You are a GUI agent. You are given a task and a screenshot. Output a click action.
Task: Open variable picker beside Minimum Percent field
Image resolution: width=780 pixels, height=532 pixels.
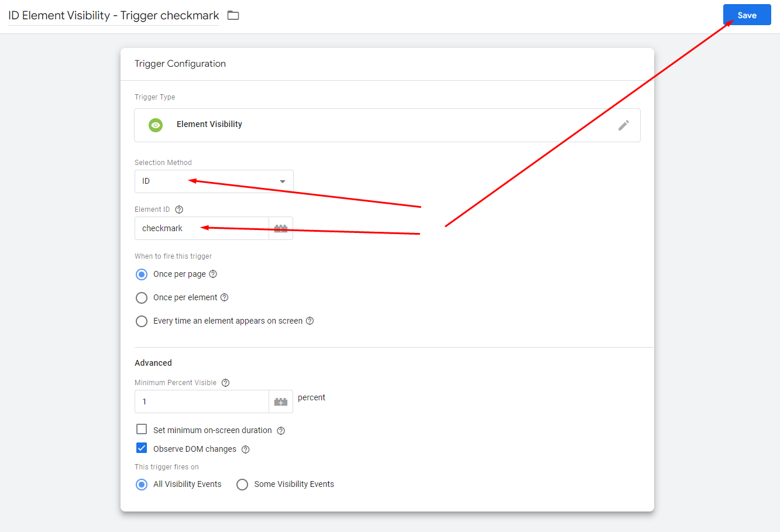click(x=281, y=401)
